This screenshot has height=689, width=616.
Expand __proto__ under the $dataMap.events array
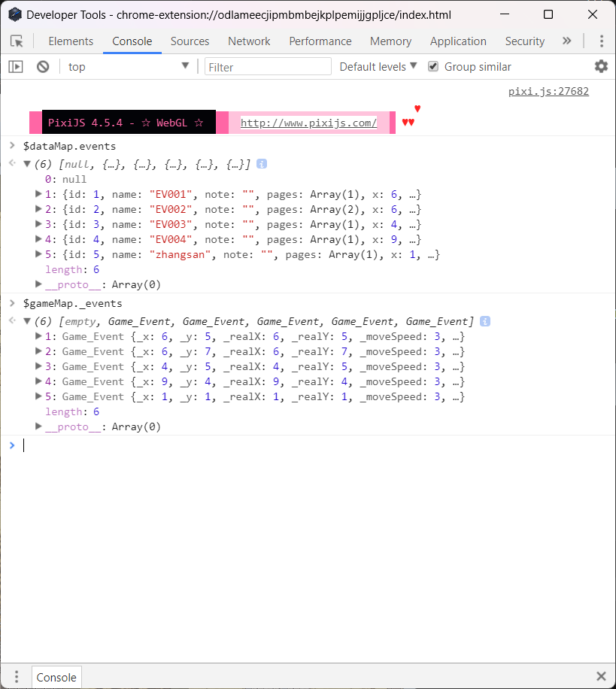point(38,284)
